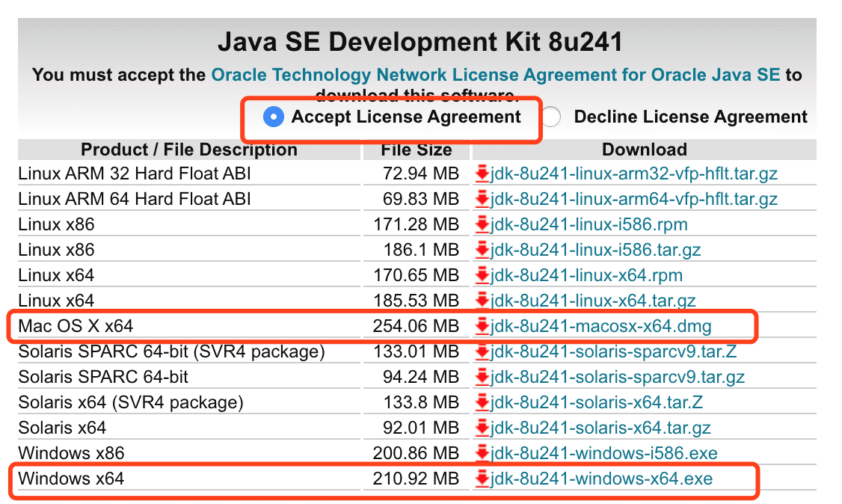Screen dimensions: 842x504
Task: Click the Windows x86 description cell
Action: pyautogui.click(x=189, y=453)
